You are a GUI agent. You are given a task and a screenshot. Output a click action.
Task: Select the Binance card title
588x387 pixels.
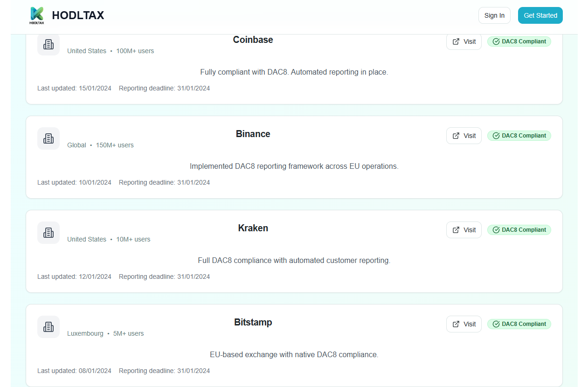(x=253, y=134)
